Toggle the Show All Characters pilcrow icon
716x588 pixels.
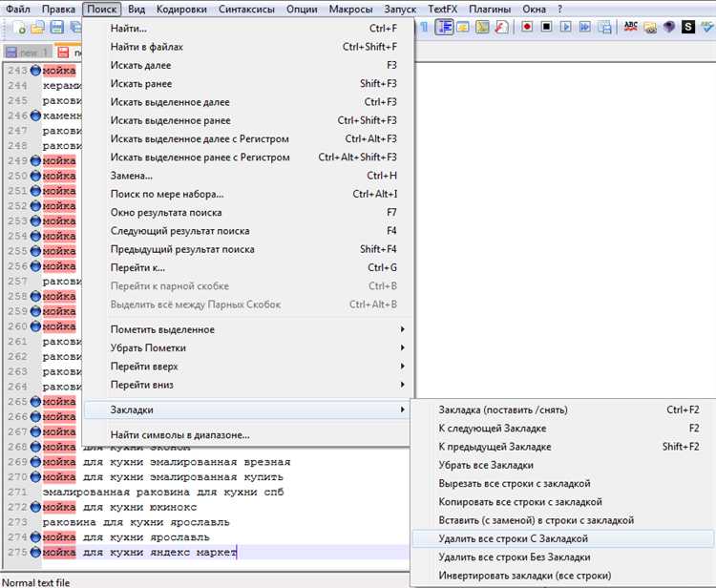click(x=424, y=28)
